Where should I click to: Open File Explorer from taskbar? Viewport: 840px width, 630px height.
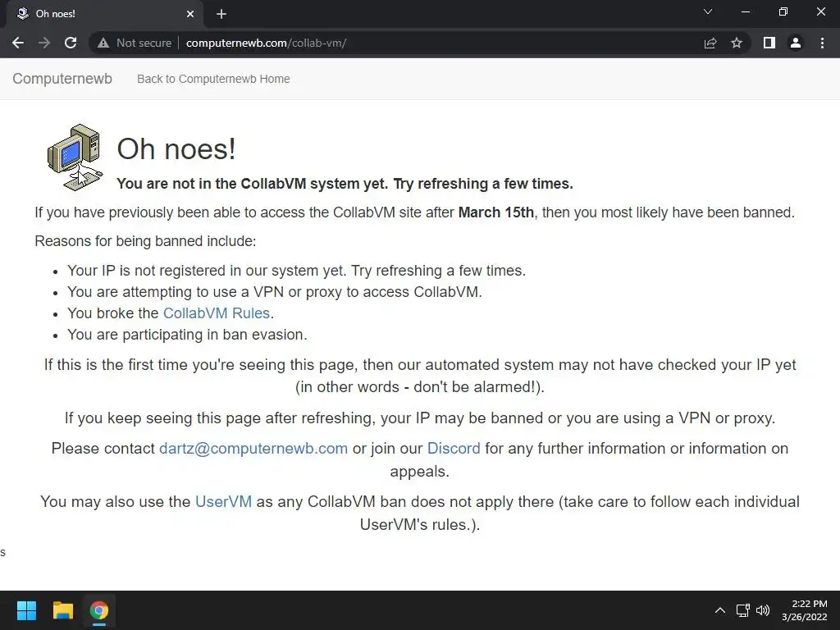(x=62, y=610)
